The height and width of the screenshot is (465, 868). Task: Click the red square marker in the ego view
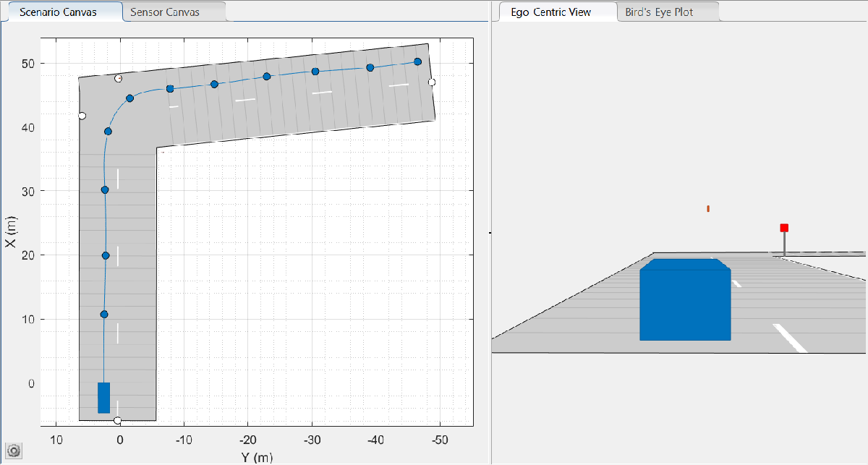pyautogui.click(x=784, y=228)
